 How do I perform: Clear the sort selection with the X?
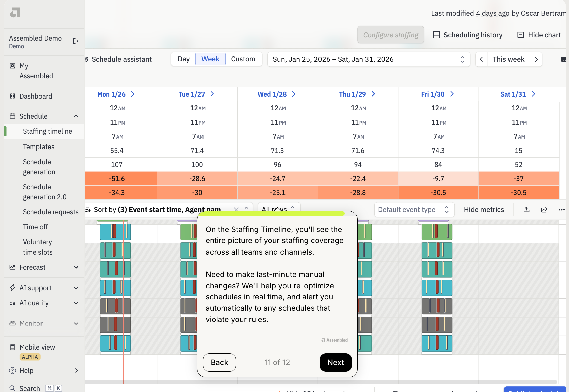coord(236,209)
